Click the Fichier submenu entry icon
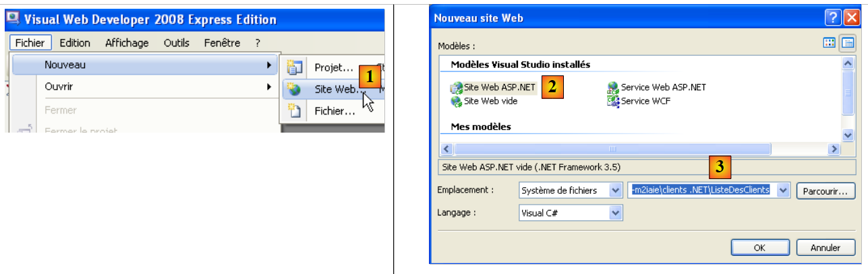Image resolution: width=868 pixels, height=274 pixels. click(x=294, y=111)
